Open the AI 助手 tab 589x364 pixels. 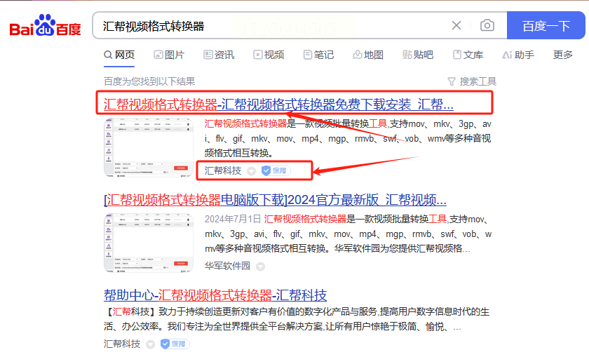pyautogui.click(x=518, y=55)
